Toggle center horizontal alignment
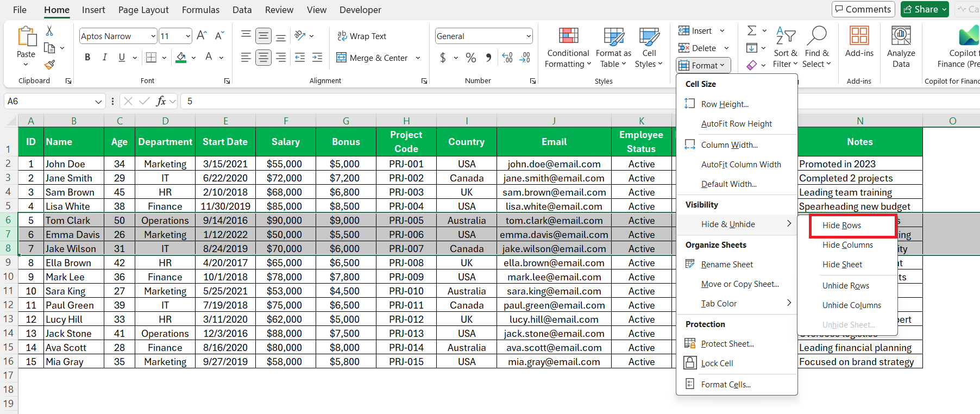 [x=263, y=57]
